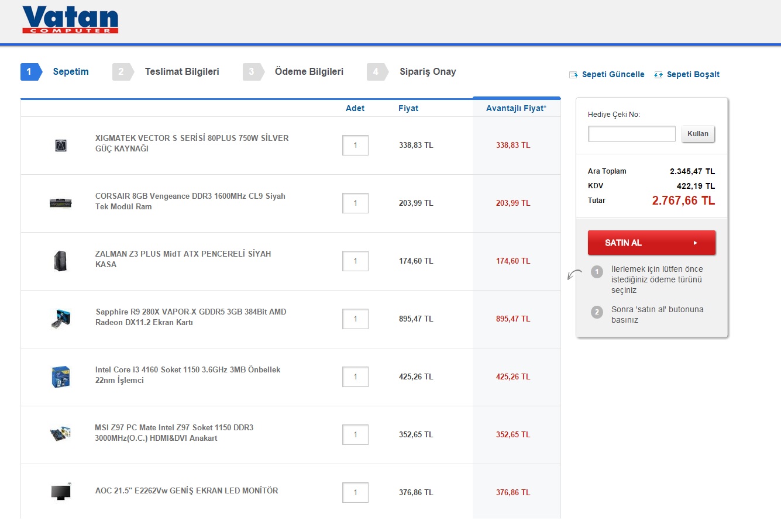Open the Xigmatek power supply thumbnail
781x532 pixels.
(61, 146)
